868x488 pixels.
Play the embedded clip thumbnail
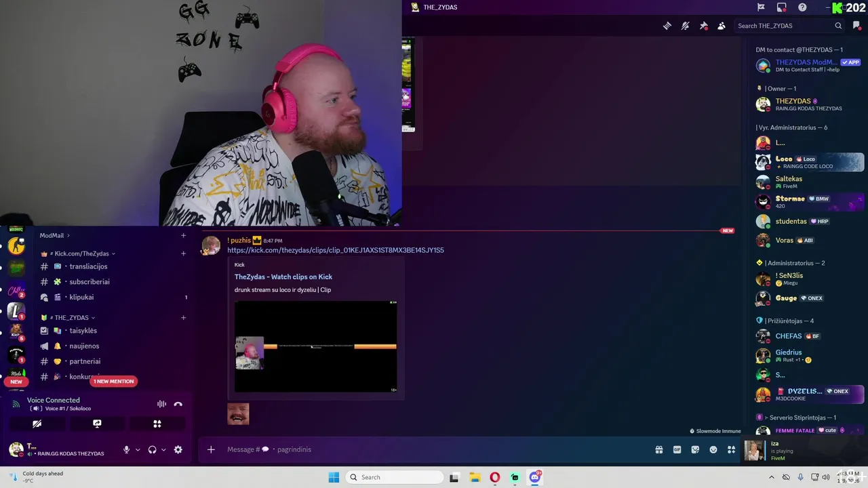click(316, 346)
